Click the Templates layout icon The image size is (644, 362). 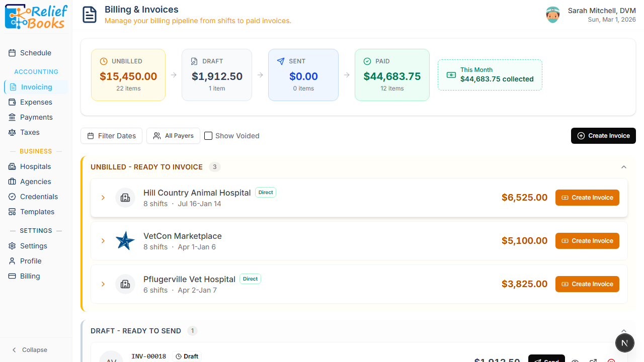[x=12, y=212]
